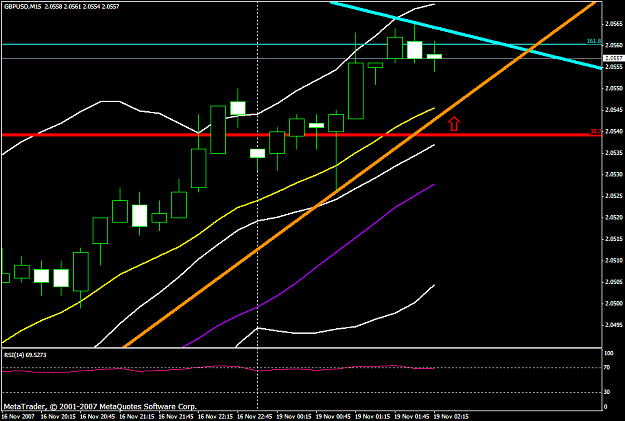This screenshot has height=421, width=625.
Task: Click the 2.0510 price scale label
Action: point(614,261)
